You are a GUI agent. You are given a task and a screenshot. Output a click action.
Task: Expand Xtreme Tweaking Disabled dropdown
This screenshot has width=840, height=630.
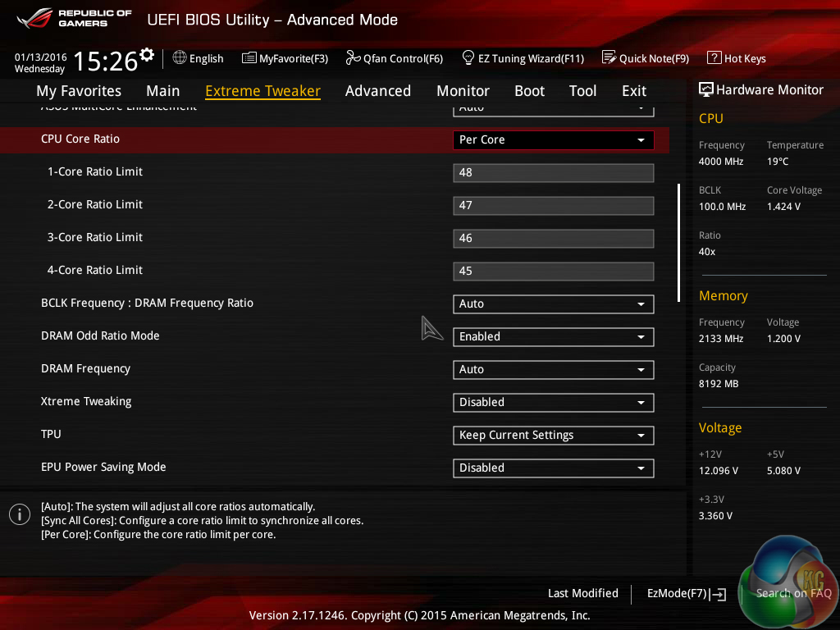tap(554, 402)
